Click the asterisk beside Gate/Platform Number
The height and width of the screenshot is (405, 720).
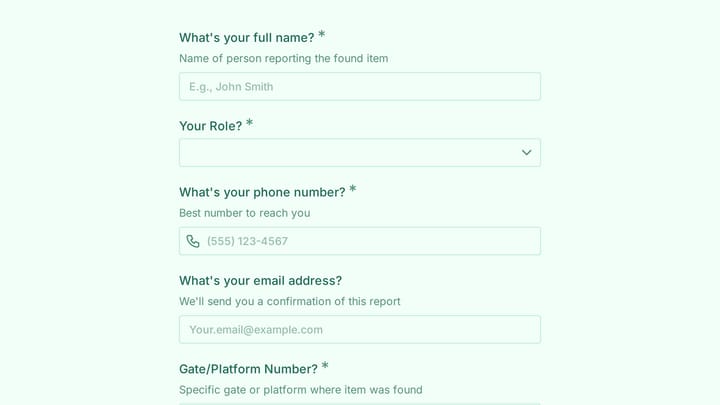[325, 366]
